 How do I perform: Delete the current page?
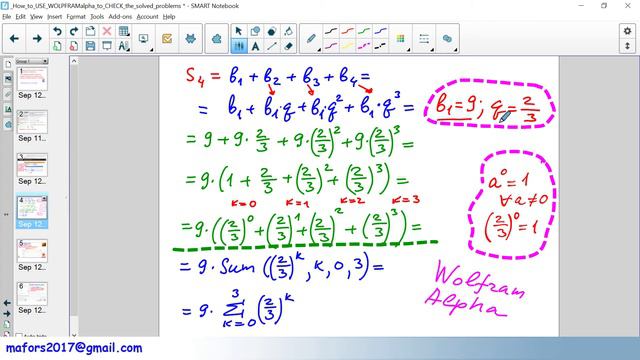coord(74,46)
